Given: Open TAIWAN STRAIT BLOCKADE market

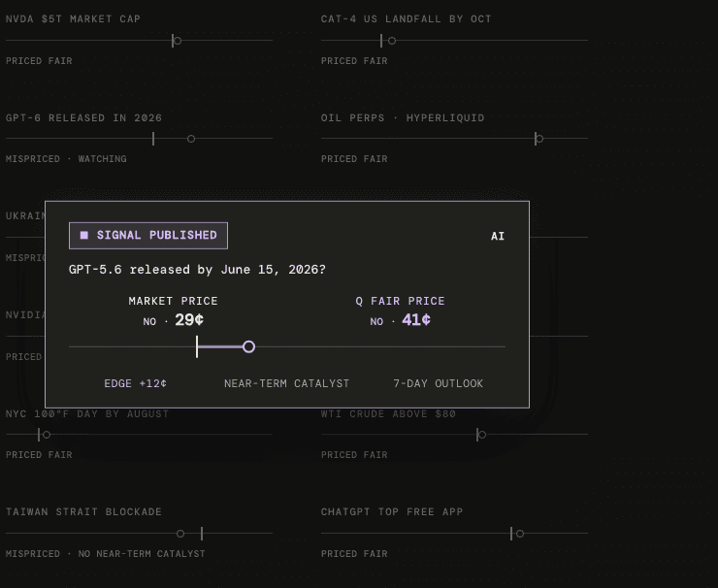Looking at the screenshot, I should [x=83, y=511].
